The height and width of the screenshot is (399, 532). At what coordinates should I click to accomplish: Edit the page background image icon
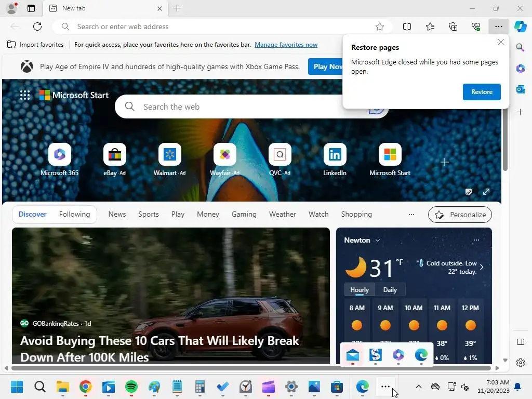point(469,192)
